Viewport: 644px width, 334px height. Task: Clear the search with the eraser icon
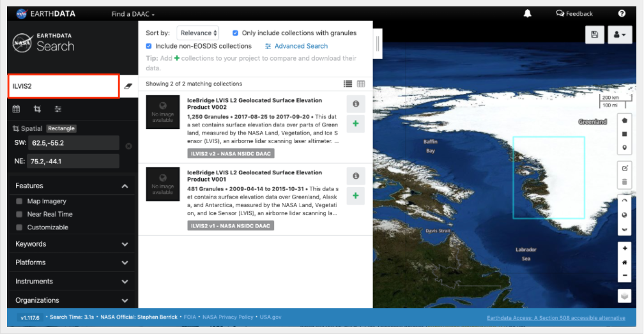[128, 86]
